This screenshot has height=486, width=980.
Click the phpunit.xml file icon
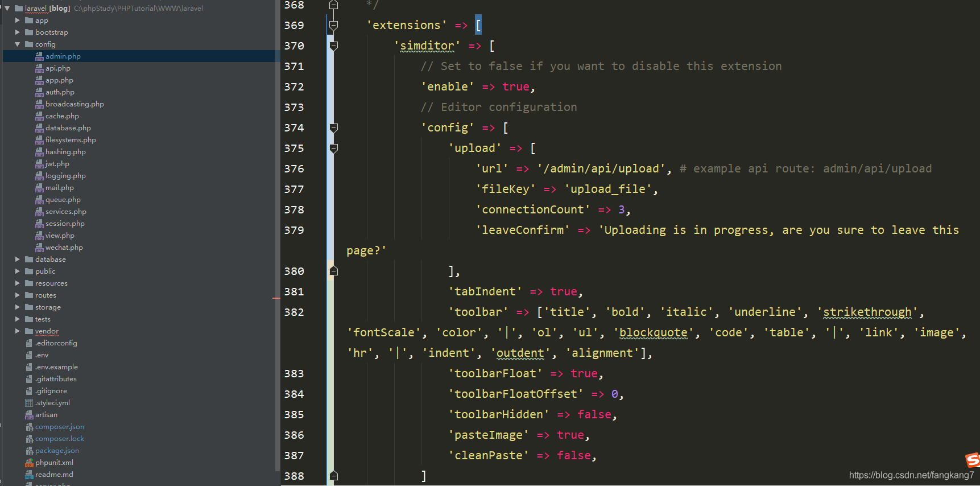29,463
